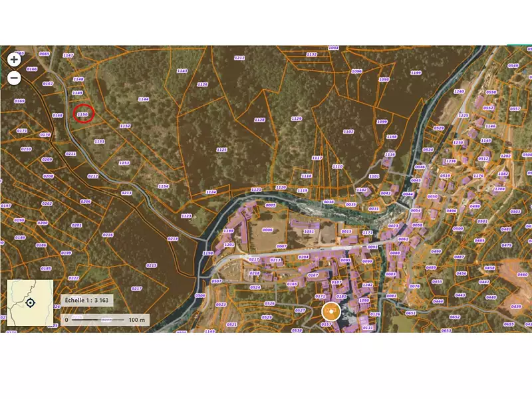Click on parcel number 1129
Image resolution: width=532 pixels, height=399 pixels.
coord(297,119)
